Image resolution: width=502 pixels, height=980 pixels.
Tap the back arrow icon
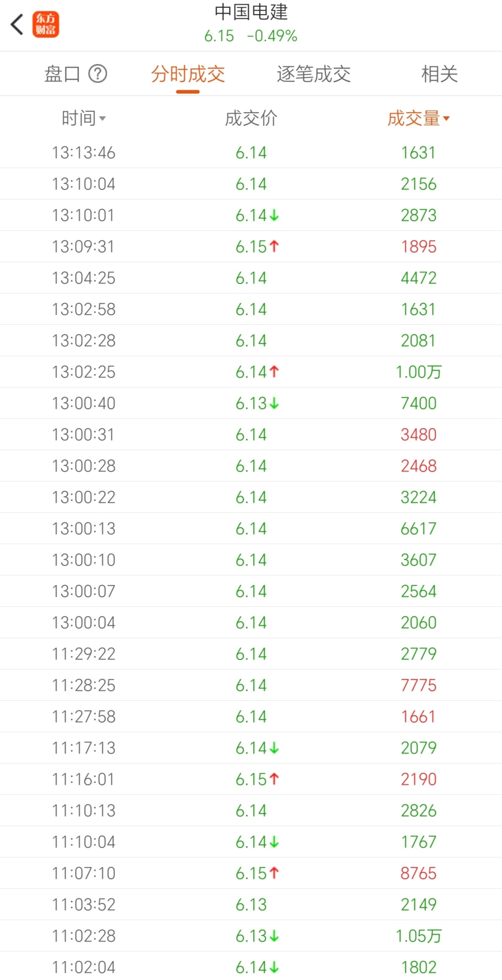pos(17,25)
